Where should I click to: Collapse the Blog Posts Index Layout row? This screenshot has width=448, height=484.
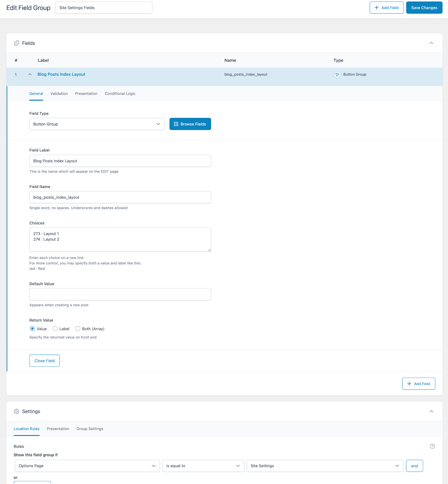pos(30,74)
